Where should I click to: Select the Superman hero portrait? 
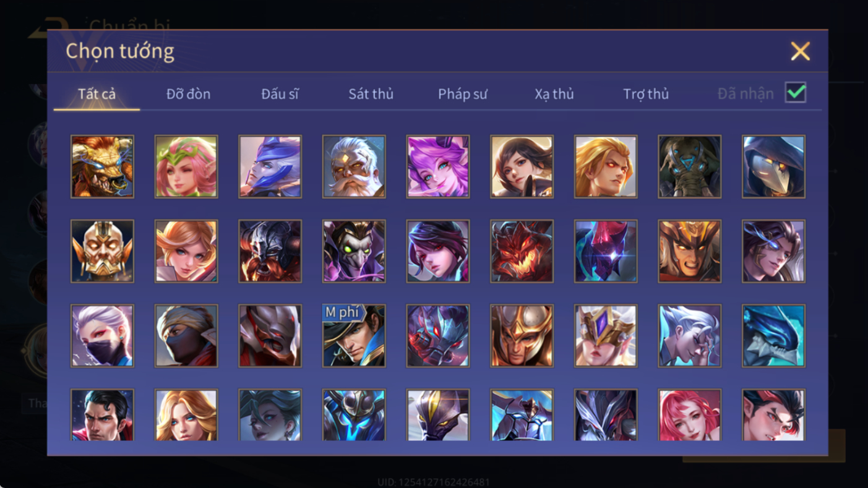click(x=102, y=415)
